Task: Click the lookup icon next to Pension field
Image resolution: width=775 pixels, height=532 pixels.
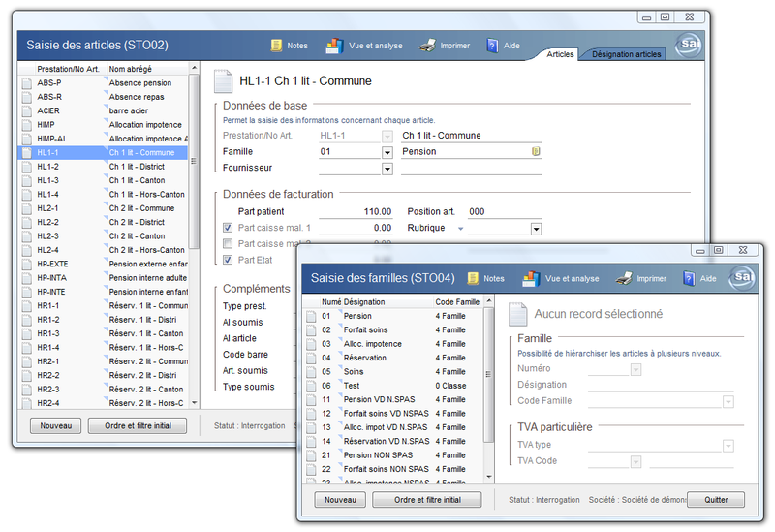Action: point(535,152)
